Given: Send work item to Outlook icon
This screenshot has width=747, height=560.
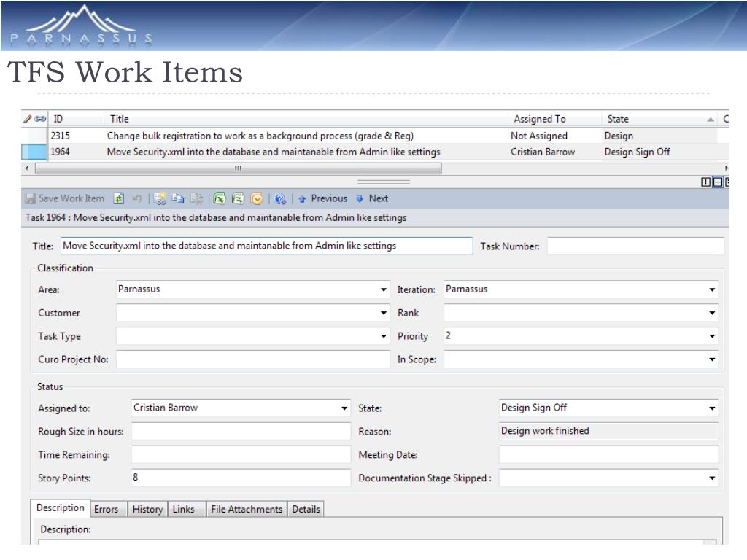Looking at the screenshot, I should [x=256, y=198].
